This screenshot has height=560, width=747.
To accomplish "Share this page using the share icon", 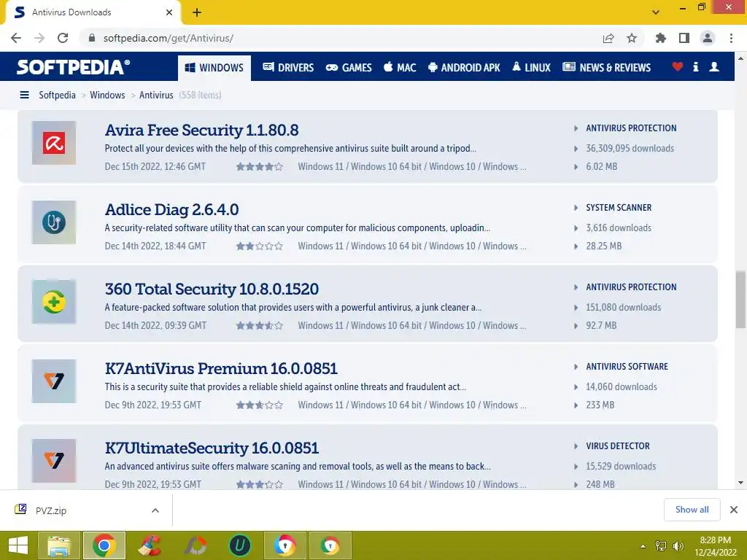I will click(x=608, y=38).
